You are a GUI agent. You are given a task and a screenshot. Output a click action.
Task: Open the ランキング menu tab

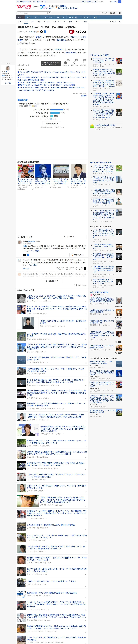86,17
